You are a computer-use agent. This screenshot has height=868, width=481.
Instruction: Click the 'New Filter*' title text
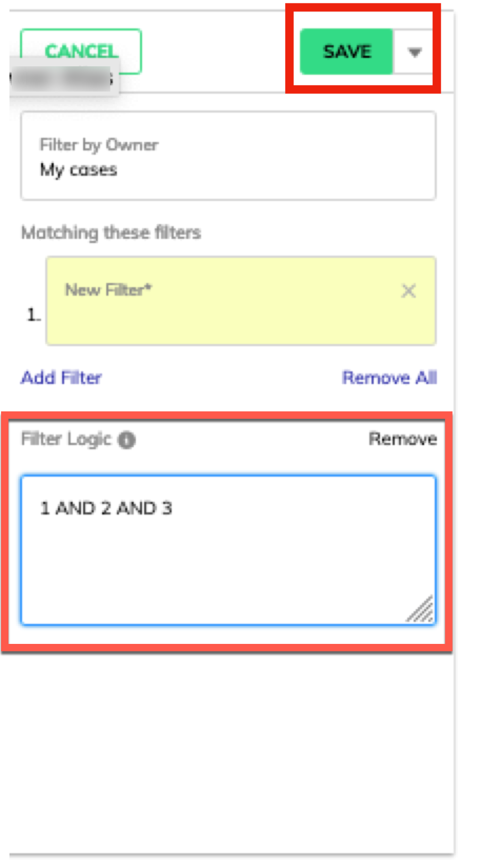point(108,290)
